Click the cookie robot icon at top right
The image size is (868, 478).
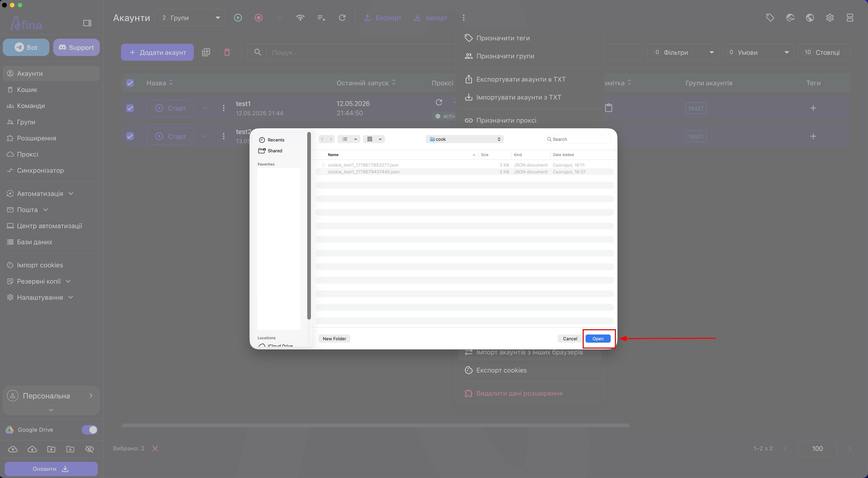click(x=790, y=18)
